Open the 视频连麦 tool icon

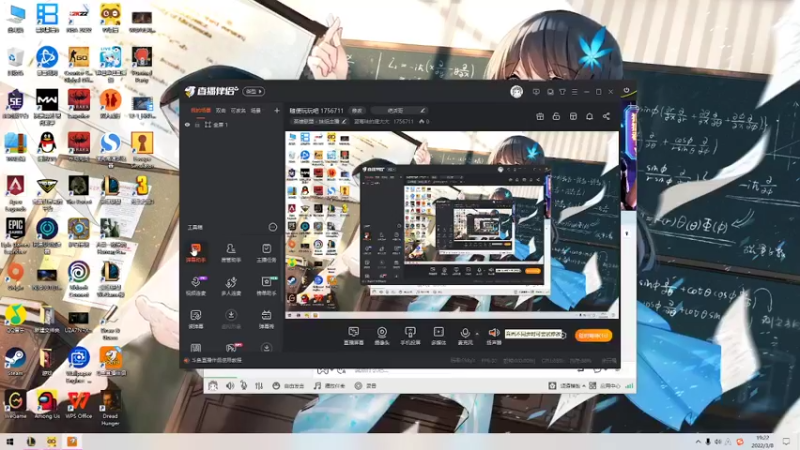click(196, 286)
